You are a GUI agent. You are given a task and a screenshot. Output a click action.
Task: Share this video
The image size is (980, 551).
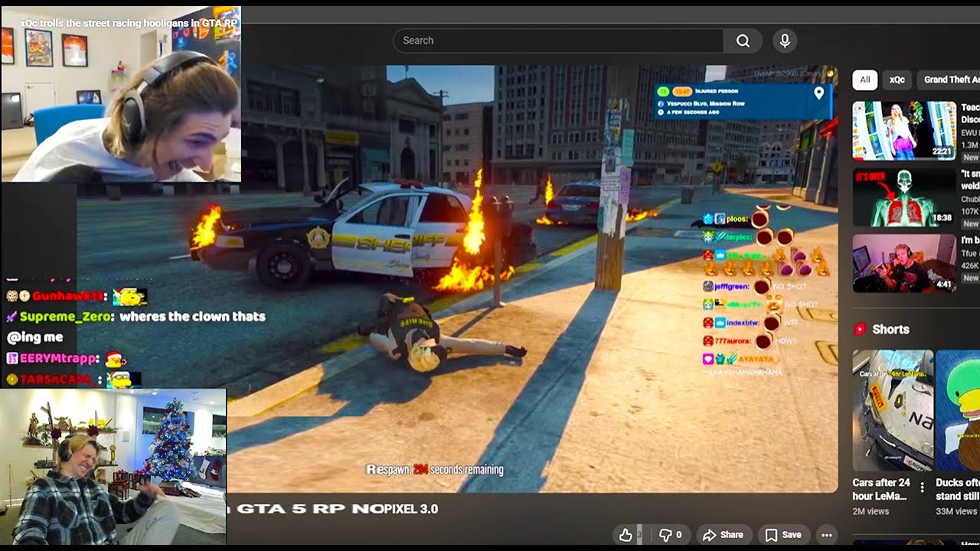[x=723, y=535]
